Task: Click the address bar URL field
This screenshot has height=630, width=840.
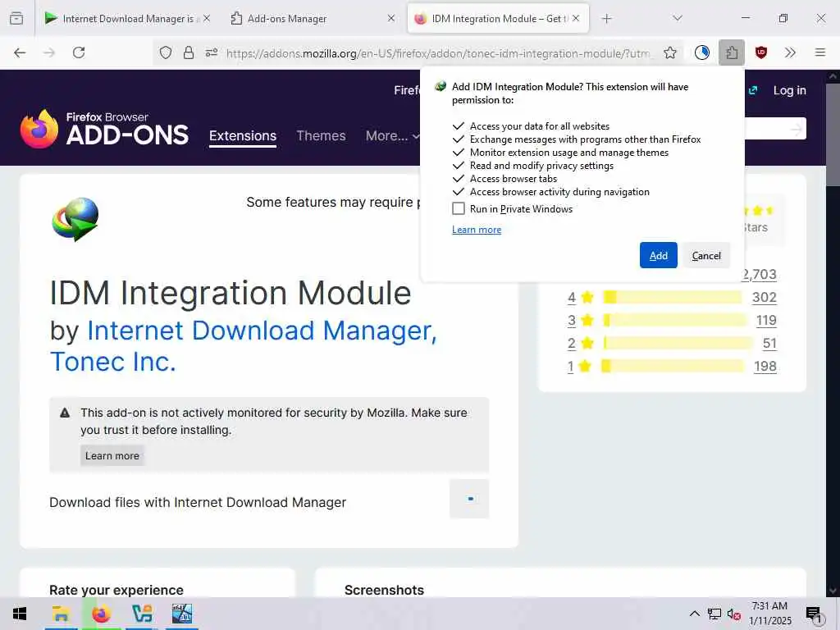Action: [x=438, y=53]
